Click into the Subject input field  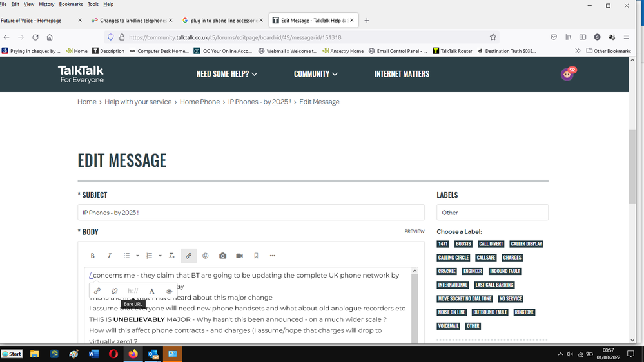pyautogui.click(x=251, y=213)
